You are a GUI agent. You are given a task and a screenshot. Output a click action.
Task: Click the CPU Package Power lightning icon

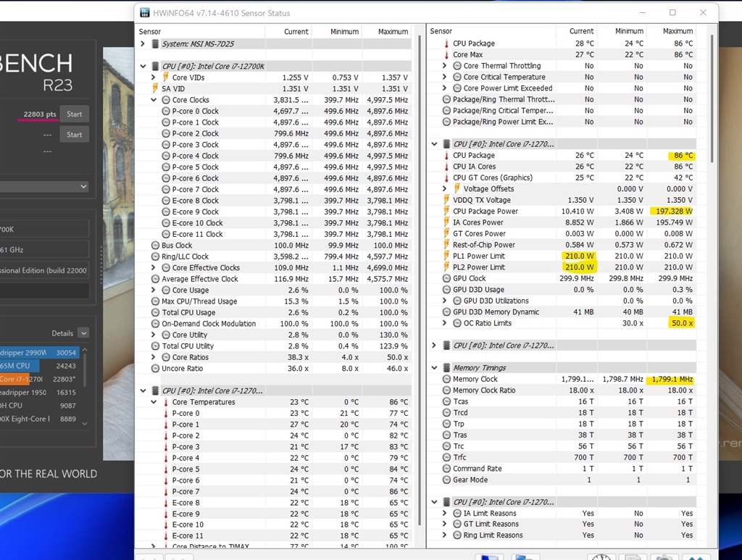[x=446, y=212]
